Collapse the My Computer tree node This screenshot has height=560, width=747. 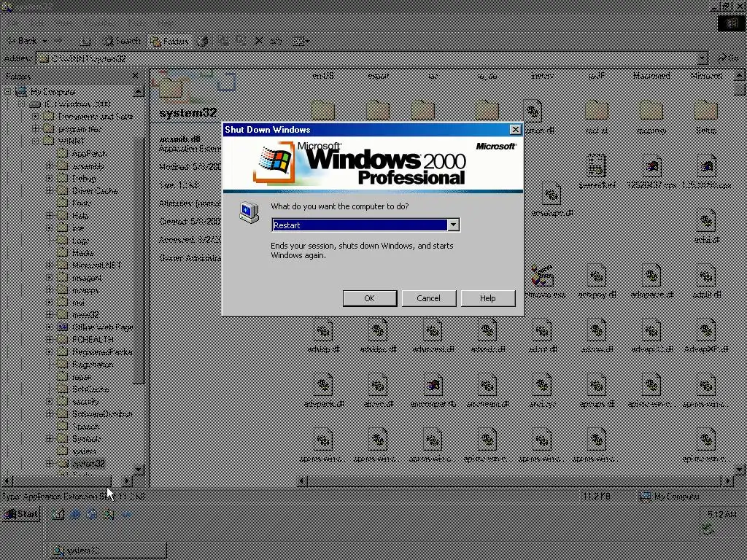click(x=7, y=91)
